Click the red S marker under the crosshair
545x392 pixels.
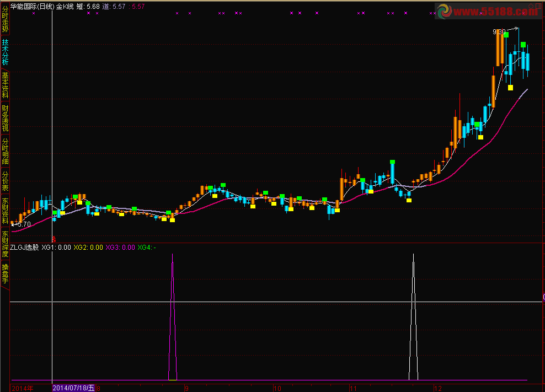[54, 239]
